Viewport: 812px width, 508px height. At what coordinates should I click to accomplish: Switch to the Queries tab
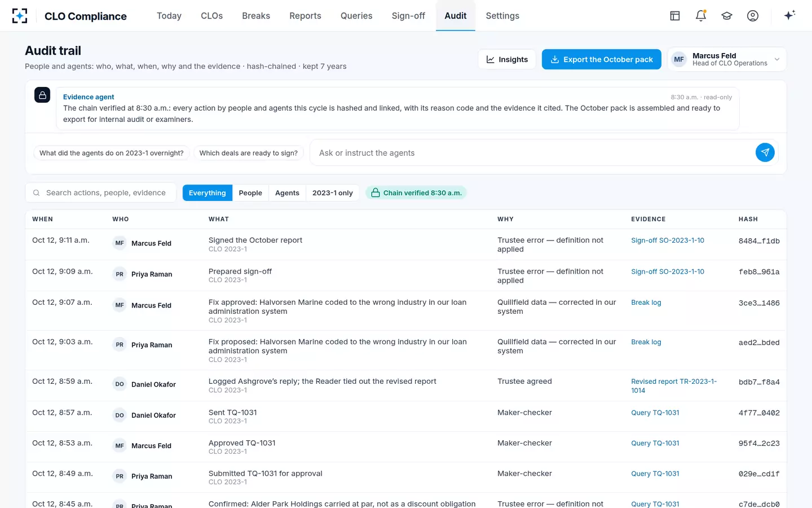(x=356, y=16)
